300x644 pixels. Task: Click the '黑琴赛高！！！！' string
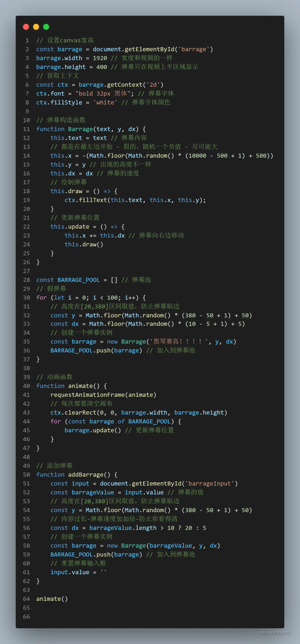(179, 342)
